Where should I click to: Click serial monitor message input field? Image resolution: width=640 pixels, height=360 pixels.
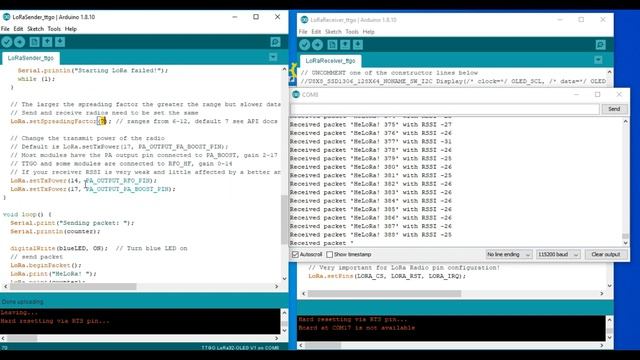point(445,109)
